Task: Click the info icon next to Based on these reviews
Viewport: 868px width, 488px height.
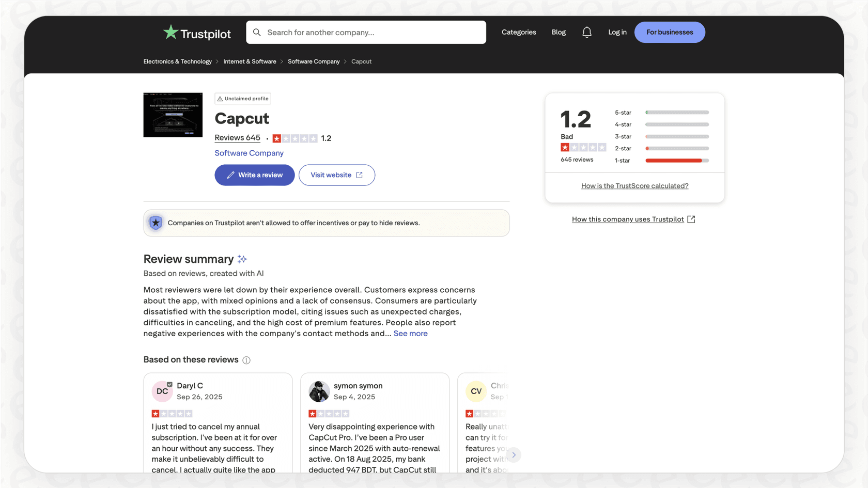Action: (x=247, y=360)
